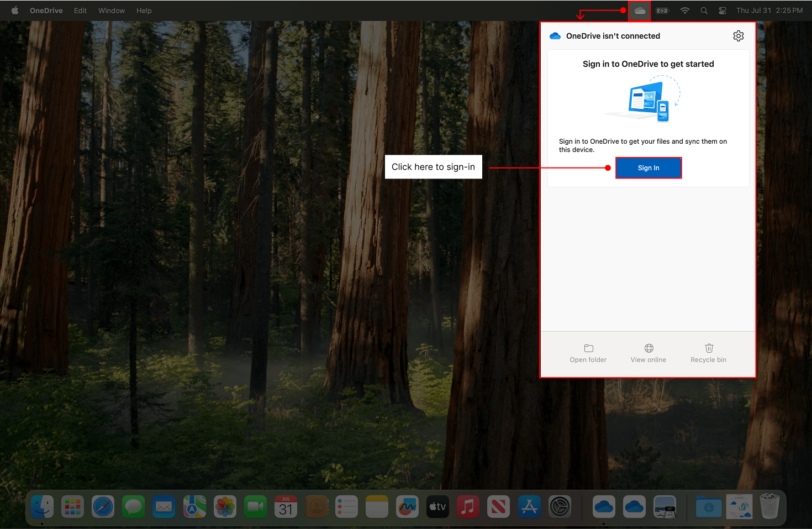812x529 pixels.
Task: Click the date and time display
Action: point(769,11)
